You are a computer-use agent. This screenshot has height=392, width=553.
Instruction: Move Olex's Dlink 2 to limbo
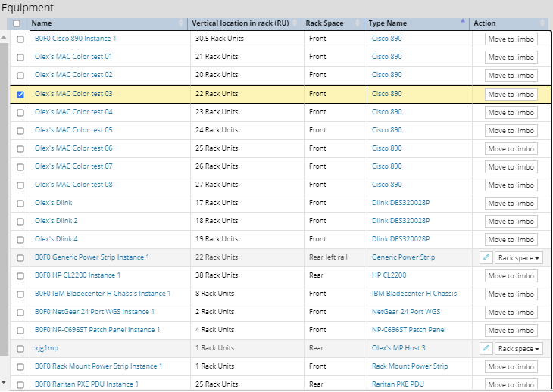pyautogui.click(x=511, y=221)
